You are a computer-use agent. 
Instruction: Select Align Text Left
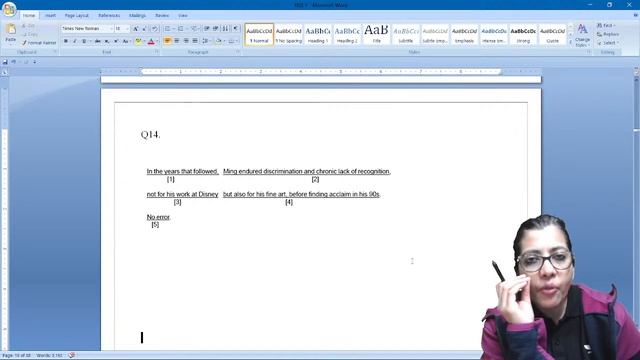(167, 41)
